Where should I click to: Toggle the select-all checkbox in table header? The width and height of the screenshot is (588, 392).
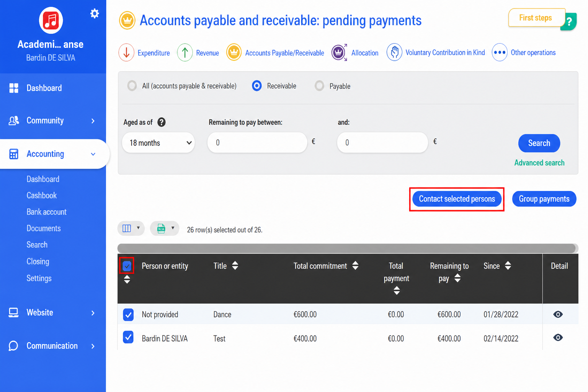click(127, 266)
